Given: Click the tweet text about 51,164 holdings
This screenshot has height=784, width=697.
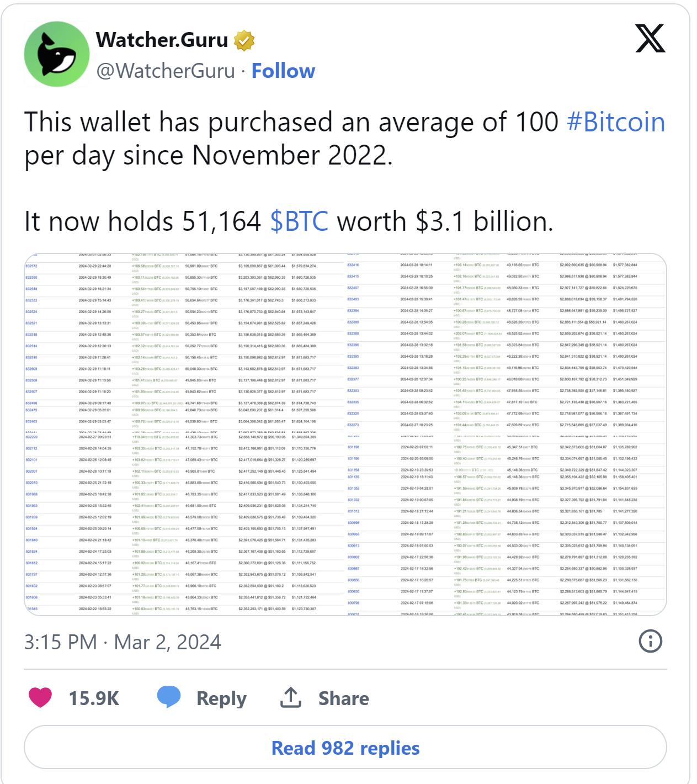Looking at the screenshot, I should [289, 221].
